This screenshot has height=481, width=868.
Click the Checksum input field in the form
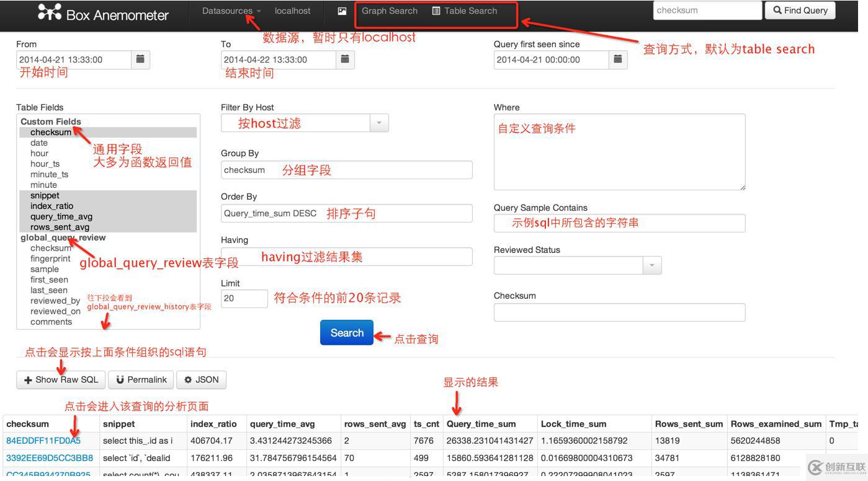(619, 312)
